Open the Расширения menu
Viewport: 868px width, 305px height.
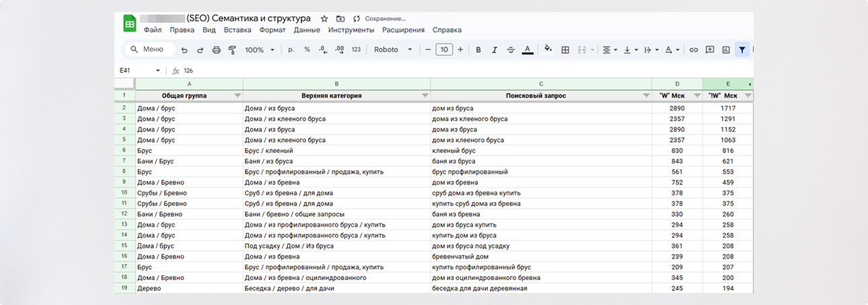403,30
